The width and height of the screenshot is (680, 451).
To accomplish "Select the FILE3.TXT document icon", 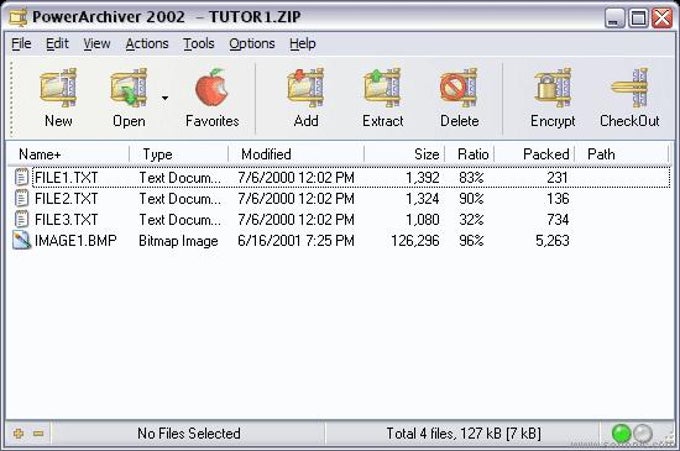I will tap(21, 219).
